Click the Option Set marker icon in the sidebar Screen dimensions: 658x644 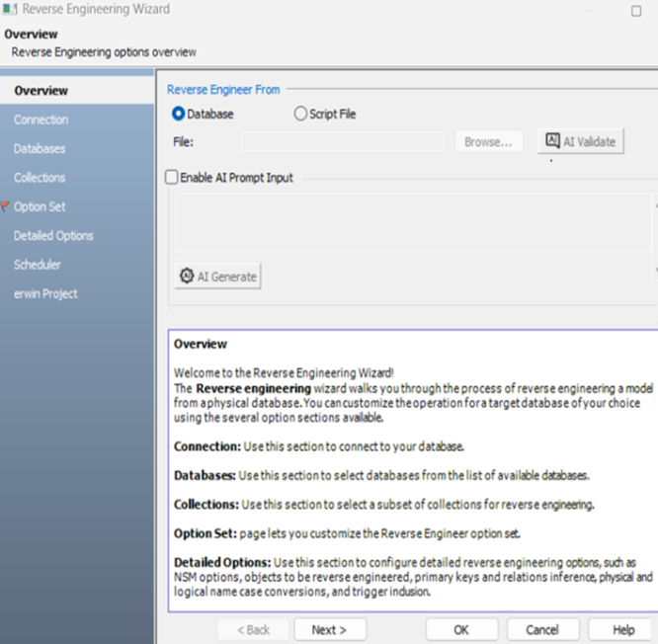click(x=5, y=206)
